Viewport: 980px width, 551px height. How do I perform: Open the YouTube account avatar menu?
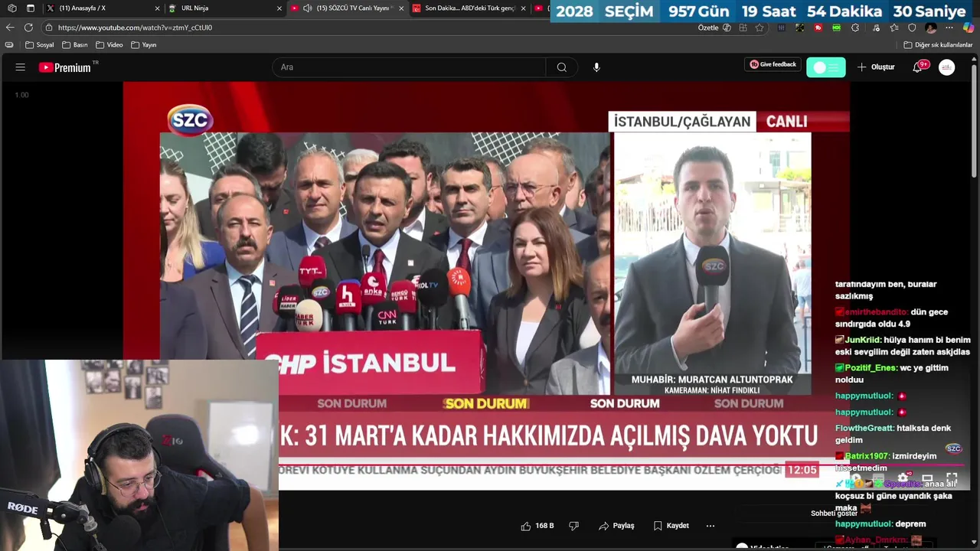pos(947,67)
